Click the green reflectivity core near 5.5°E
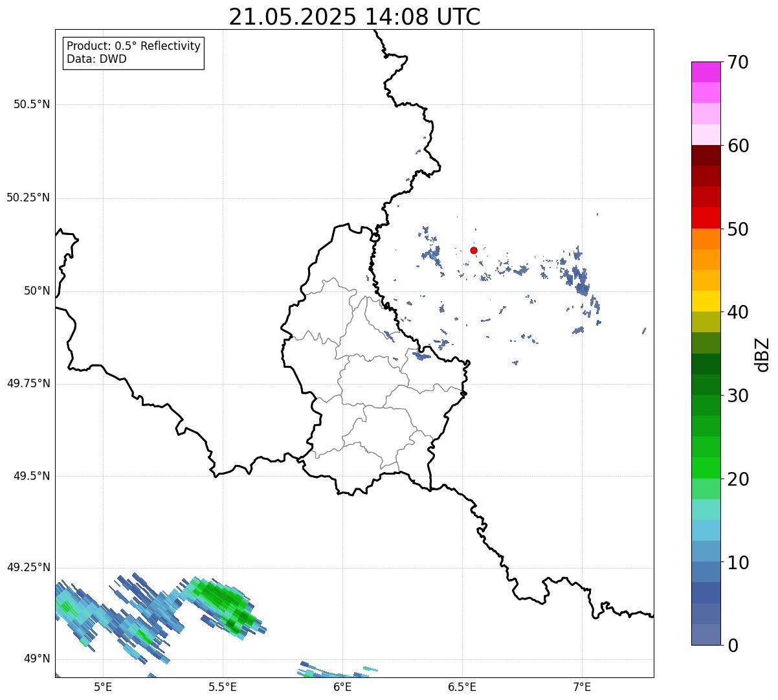The image size is (778, 700). (223, 603)
